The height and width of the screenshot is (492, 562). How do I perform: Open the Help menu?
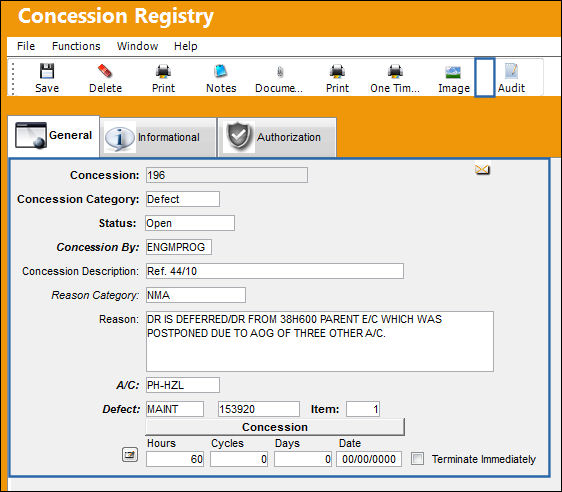(x=186, y=46)
